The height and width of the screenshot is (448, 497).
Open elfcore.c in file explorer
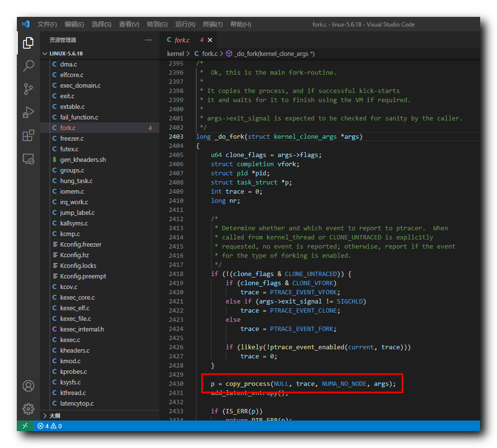100,75
